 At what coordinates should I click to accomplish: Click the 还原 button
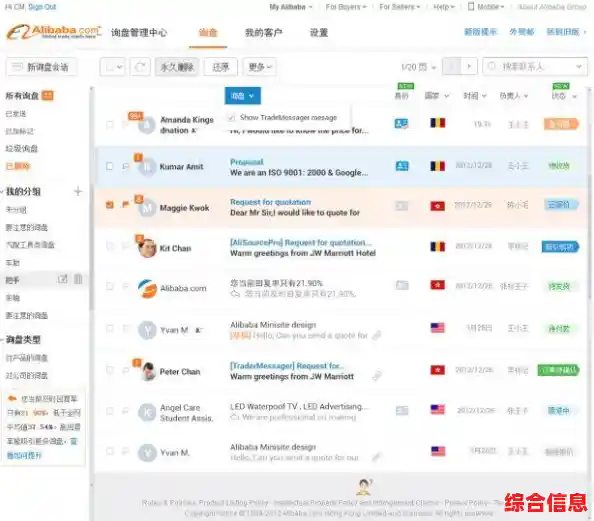point(220,67)
